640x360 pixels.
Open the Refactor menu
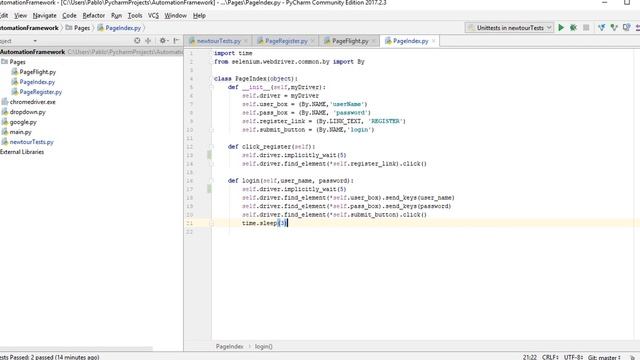(x=93, y=16)
